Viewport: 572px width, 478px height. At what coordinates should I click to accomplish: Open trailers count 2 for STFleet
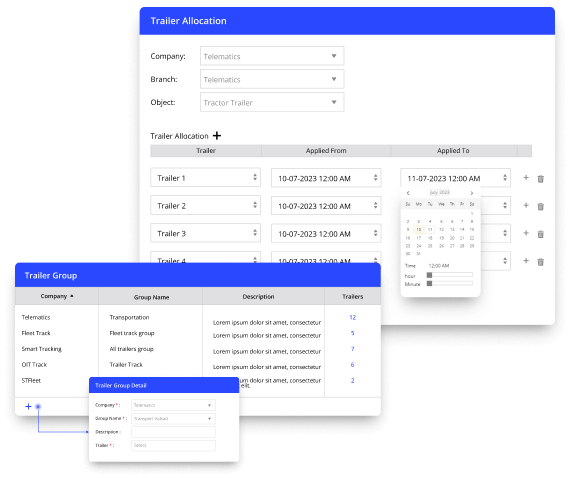[352, 380]
